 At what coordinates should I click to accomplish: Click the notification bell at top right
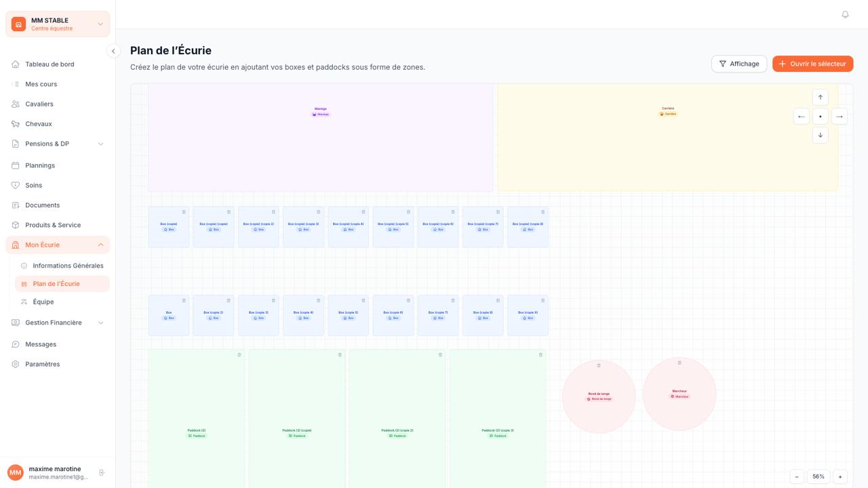(x=845, y=14)
